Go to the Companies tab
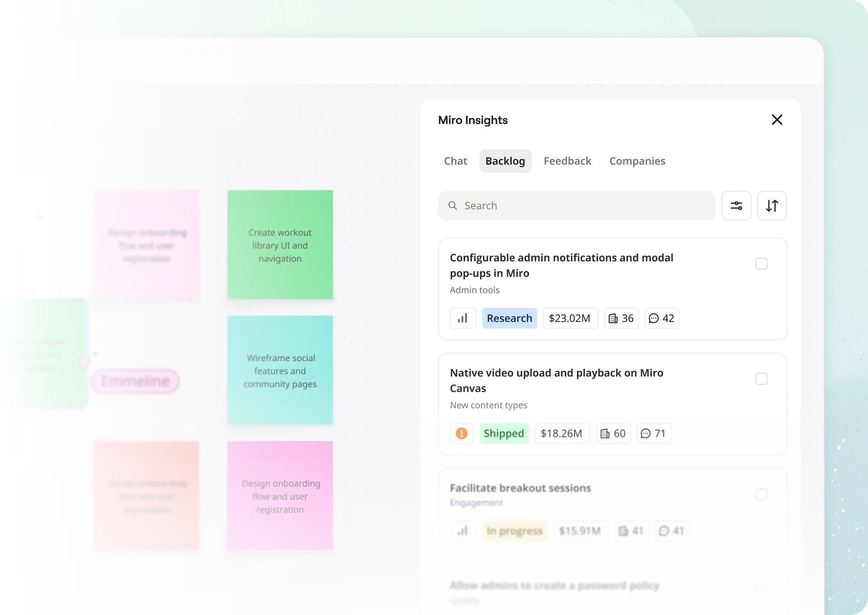The height and width of the screenshot is (615, 868). (637, 161)
